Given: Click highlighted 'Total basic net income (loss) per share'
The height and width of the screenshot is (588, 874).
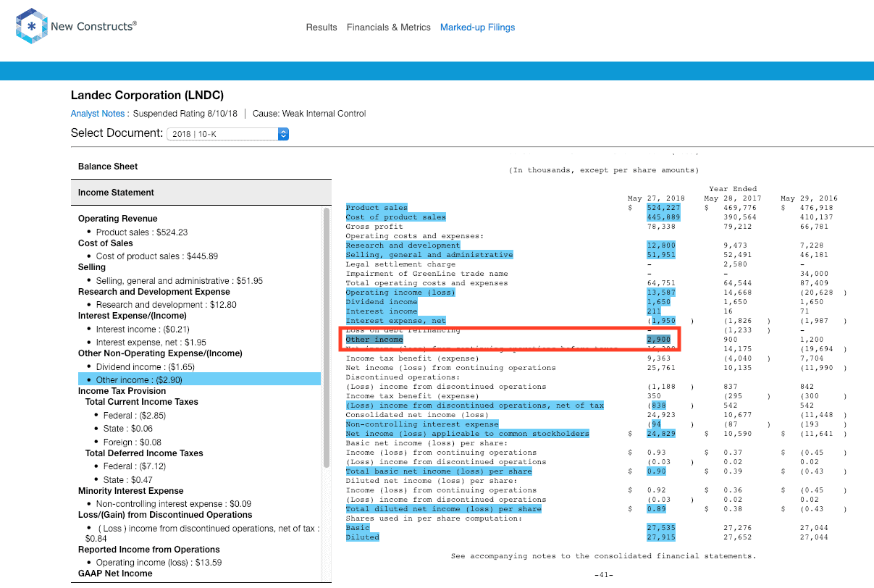Looking at the screenshot, I should [439, 471].
